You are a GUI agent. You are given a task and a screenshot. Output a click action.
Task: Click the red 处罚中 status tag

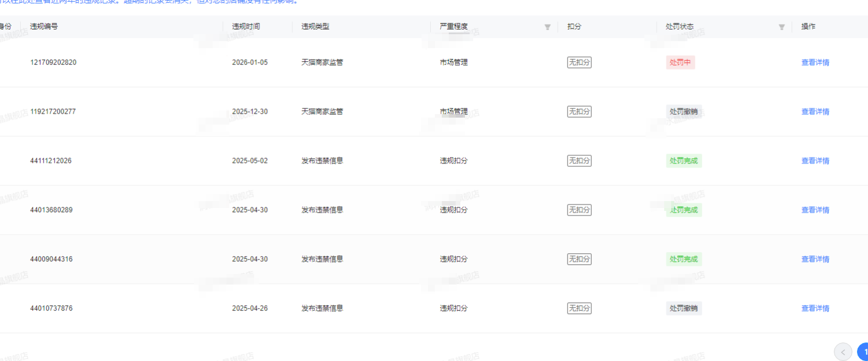pos(680,63)
